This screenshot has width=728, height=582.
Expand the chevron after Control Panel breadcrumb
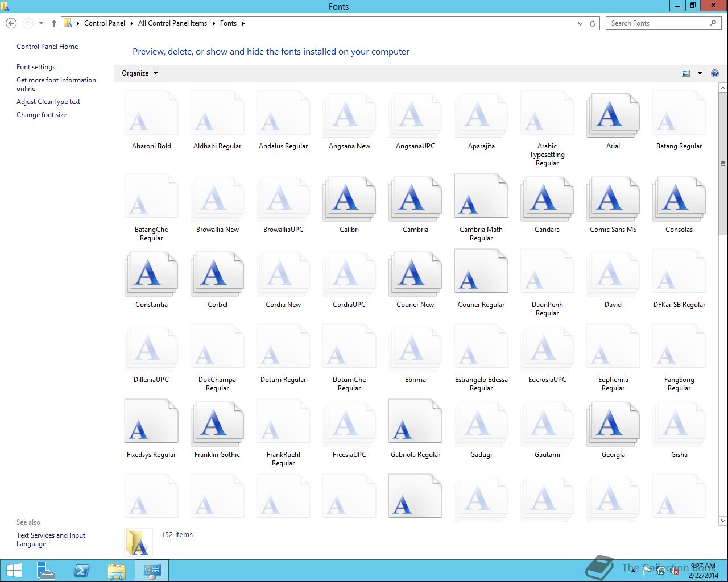coord(131,23)
